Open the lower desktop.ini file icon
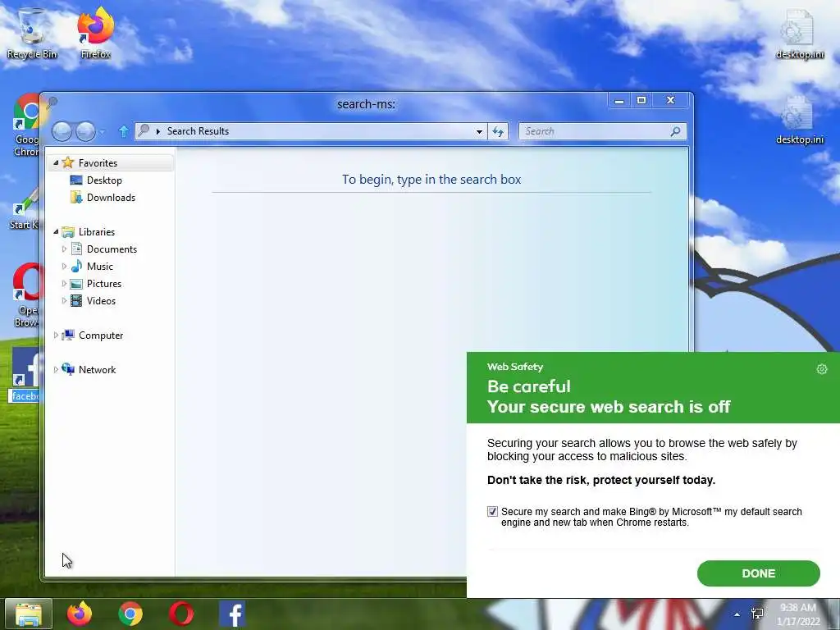The image size is (840, 630). 799,120
